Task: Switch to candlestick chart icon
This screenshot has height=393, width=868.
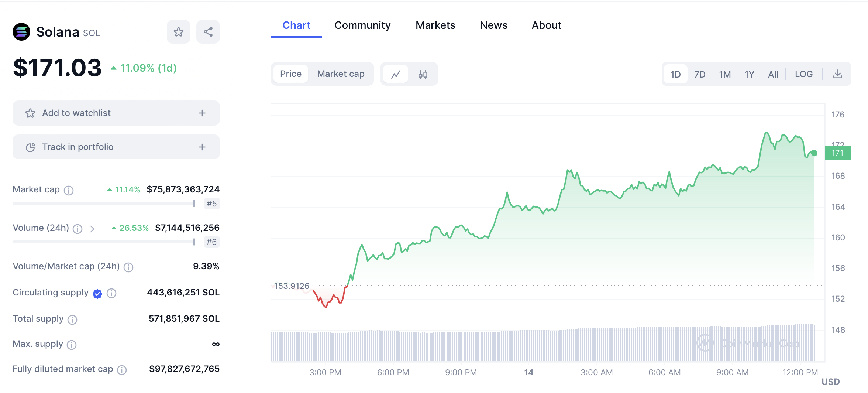Action: (x=423, y=74)
